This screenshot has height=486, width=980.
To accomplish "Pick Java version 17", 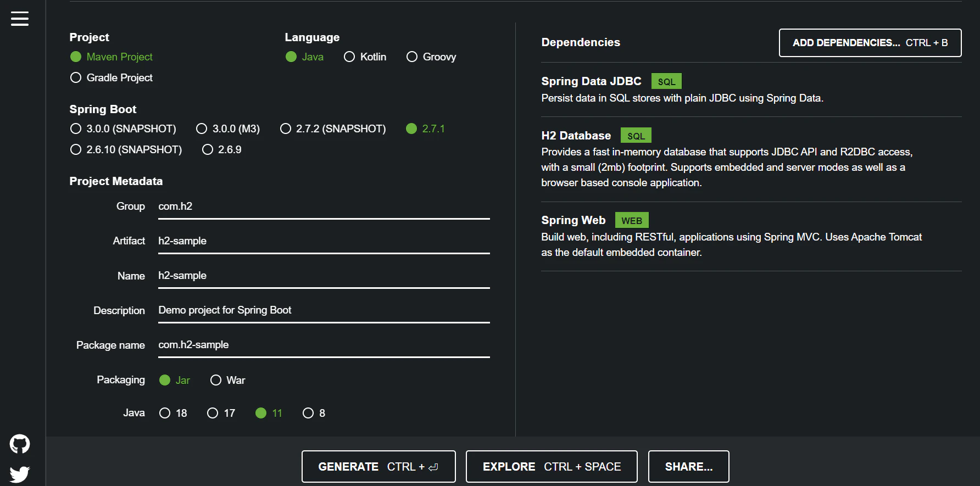I will coord(221,413).
